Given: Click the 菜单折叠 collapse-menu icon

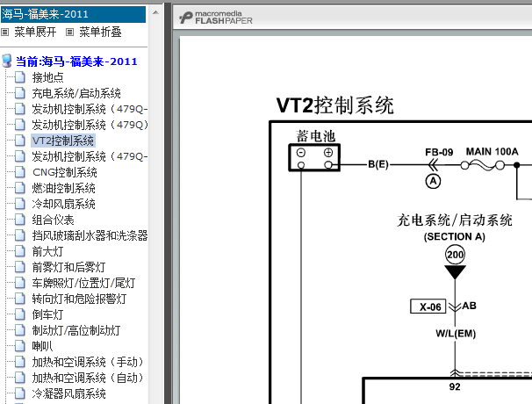Looking at the screenshot, I should [x=69, y=32].
